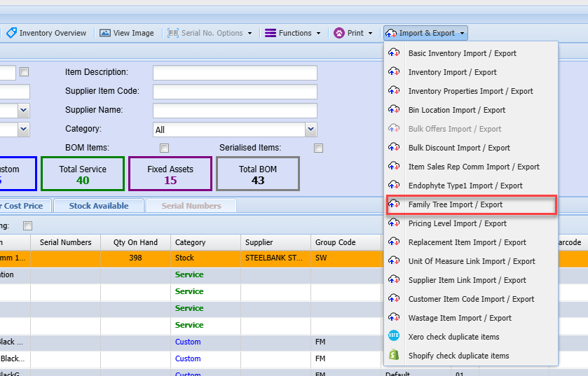Click the Print paw icon

coord(339,33)
